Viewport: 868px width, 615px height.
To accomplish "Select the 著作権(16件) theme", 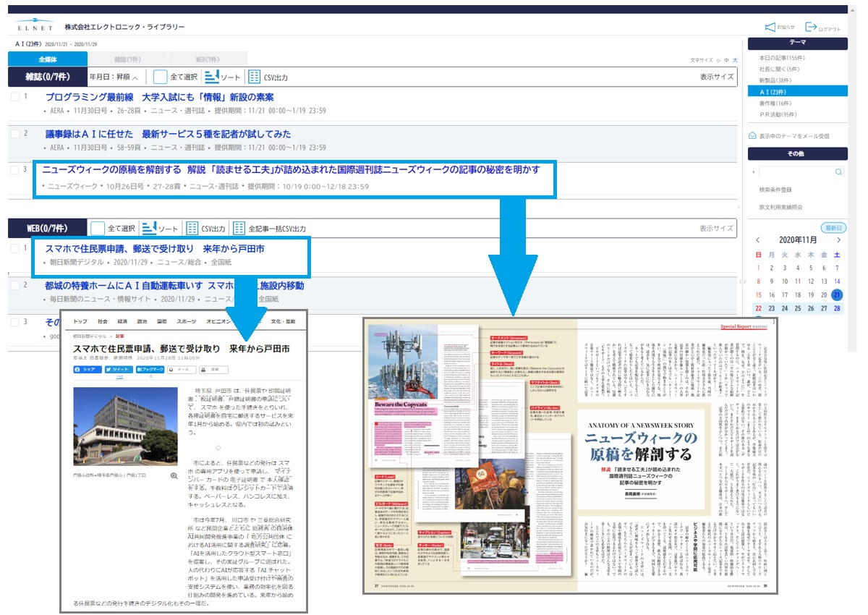I will [x=778, y=103].
